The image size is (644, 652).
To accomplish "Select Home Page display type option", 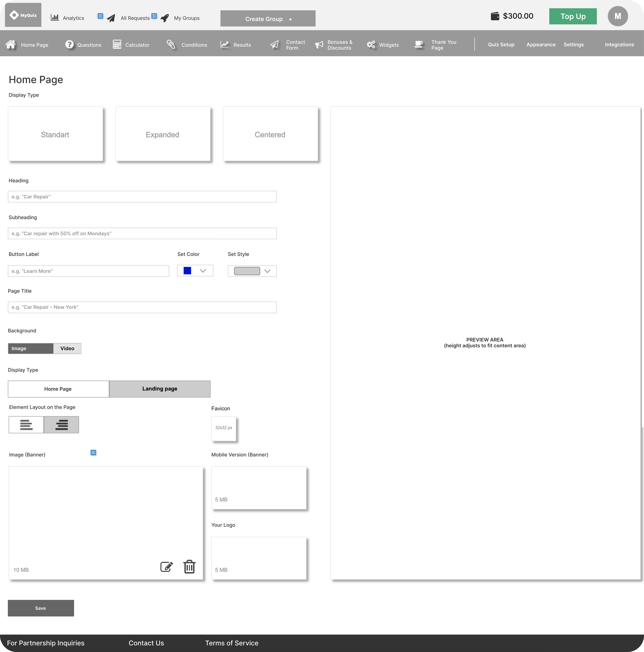I will (58, 389).
